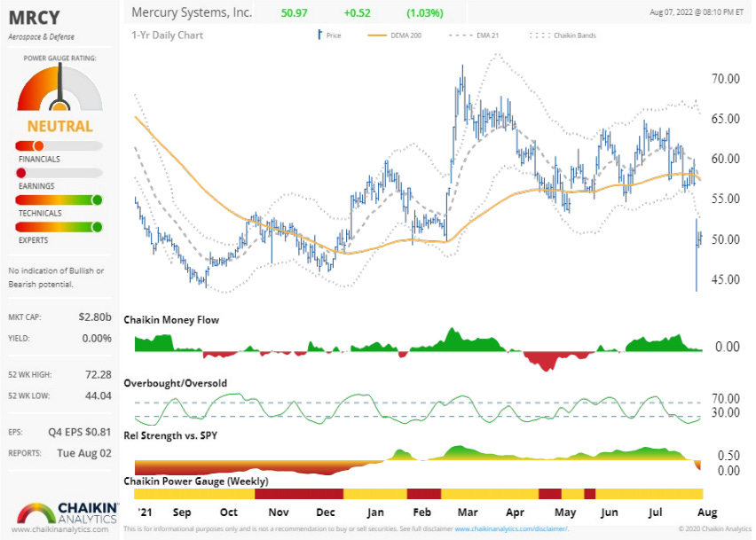Image resolution: width=756 pixels, height=540 pixels.
Task: Click the +0.52 price change value
Action: coord(357,13)
